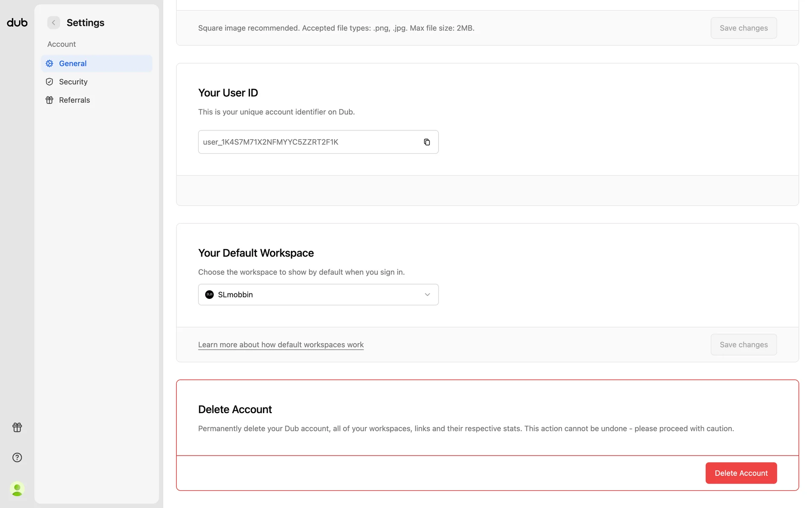The height and width of the screenshot is (508, 812).
Task: Open the Security settings page
Action: click(x=73, y=82)
